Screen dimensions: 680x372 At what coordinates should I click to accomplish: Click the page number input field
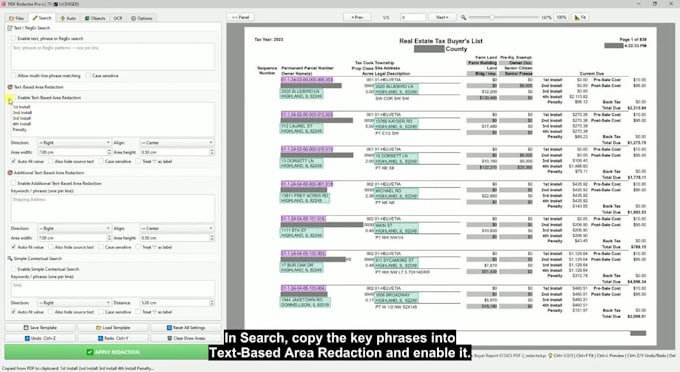pyautogui.click(x=412, y=17)
